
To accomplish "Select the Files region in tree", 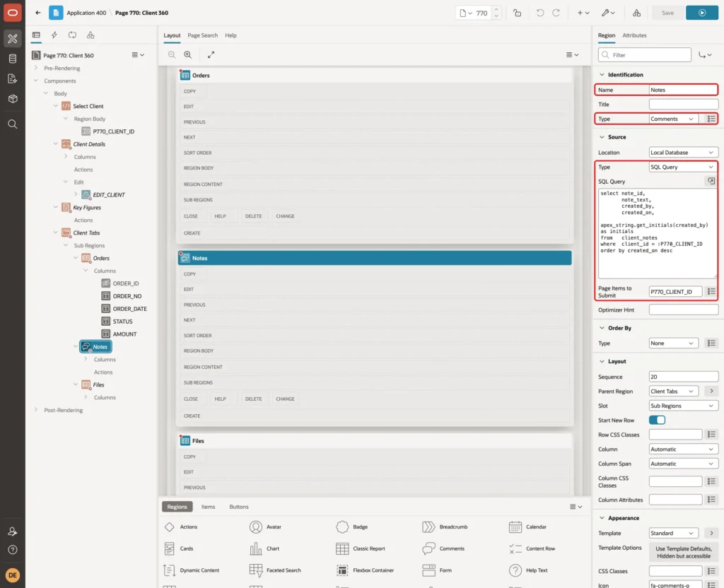I will coord(98,384).
